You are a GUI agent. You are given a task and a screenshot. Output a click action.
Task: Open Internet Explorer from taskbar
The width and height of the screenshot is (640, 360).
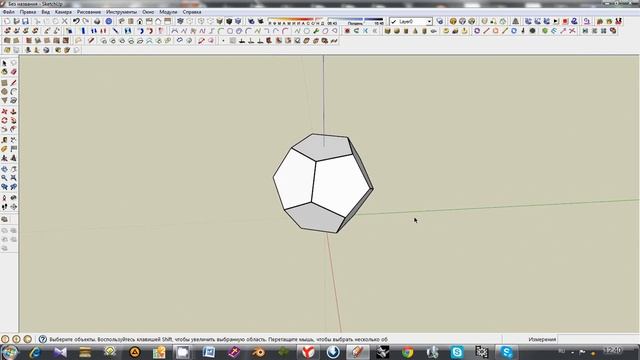coord(35,352)
